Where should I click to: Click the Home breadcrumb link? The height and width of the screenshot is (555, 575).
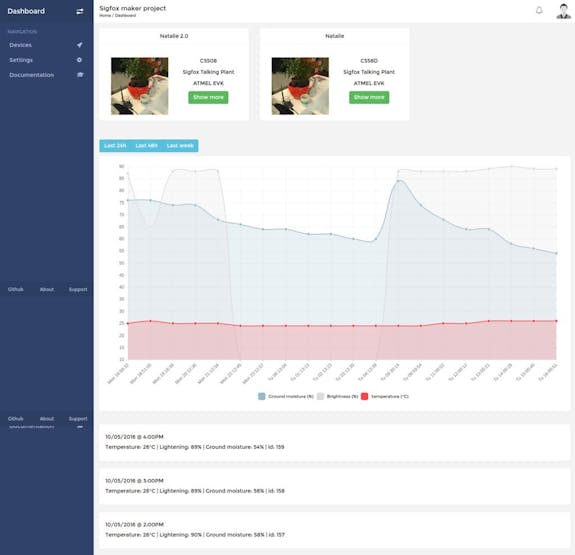tap(105, 15)
